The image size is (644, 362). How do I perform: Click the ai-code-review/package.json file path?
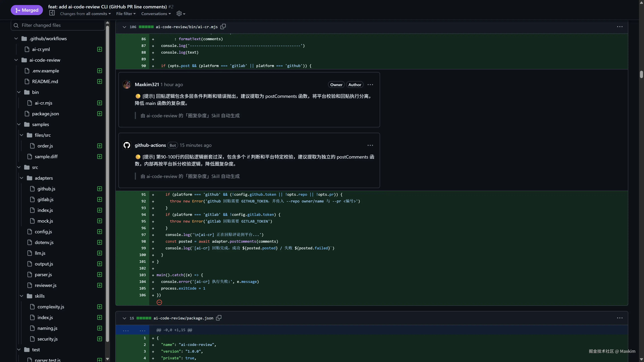pos(183,318)
